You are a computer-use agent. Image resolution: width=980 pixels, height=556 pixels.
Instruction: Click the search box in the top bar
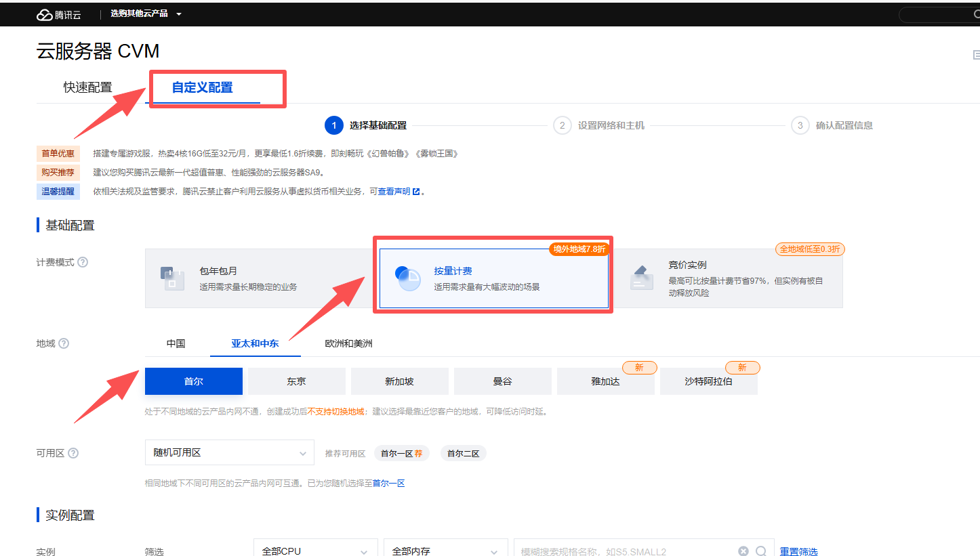(x=939, y=14)
